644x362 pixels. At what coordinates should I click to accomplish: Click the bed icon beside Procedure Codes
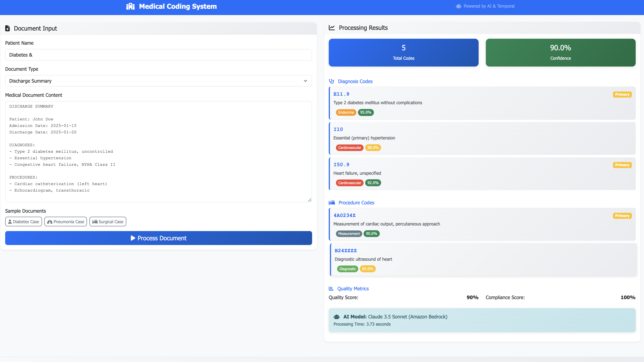[x=332, y=202]
